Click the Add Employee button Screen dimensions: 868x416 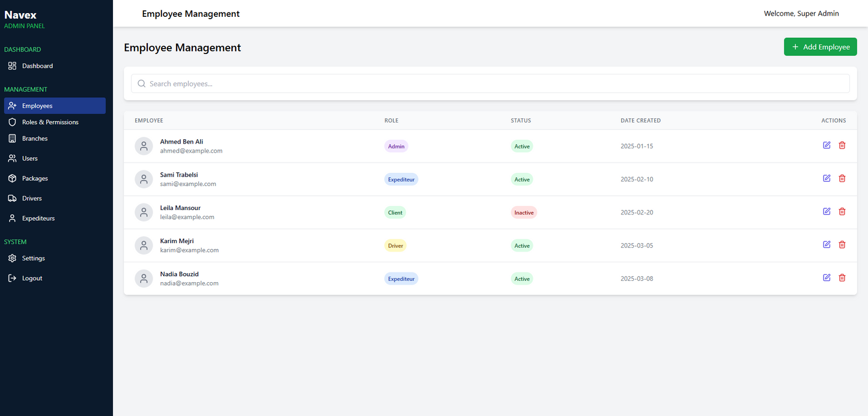click(820, 47)
